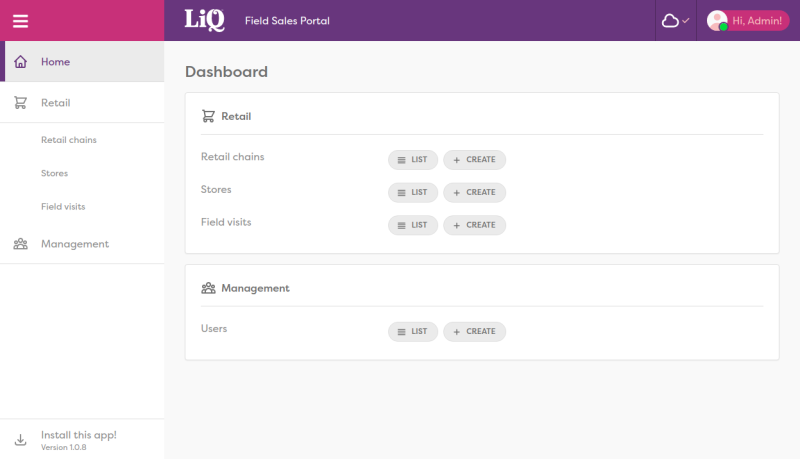This screenshot has width=800, height=459.
Task: Toggle the hamburger menu sidebar
Action: pyautogui.click(x=20, y=21)
